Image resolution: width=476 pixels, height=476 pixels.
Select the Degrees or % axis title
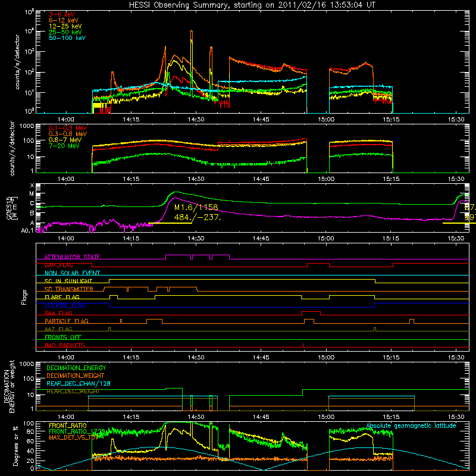coord(15,446)
